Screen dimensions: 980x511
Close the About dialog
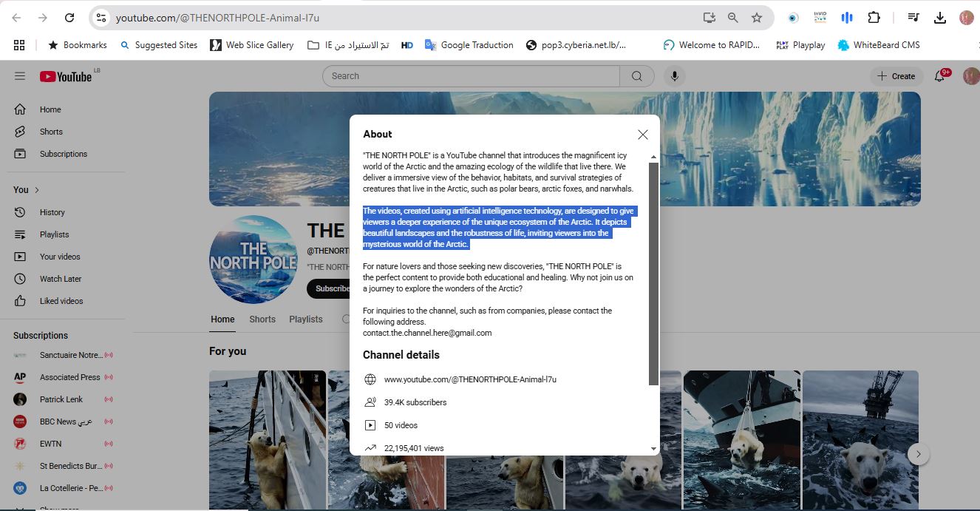[x=642, y=135]
